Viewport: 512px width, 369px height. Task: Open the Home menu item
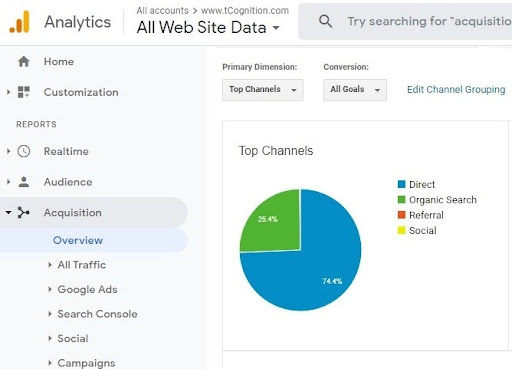click(59, 61)
